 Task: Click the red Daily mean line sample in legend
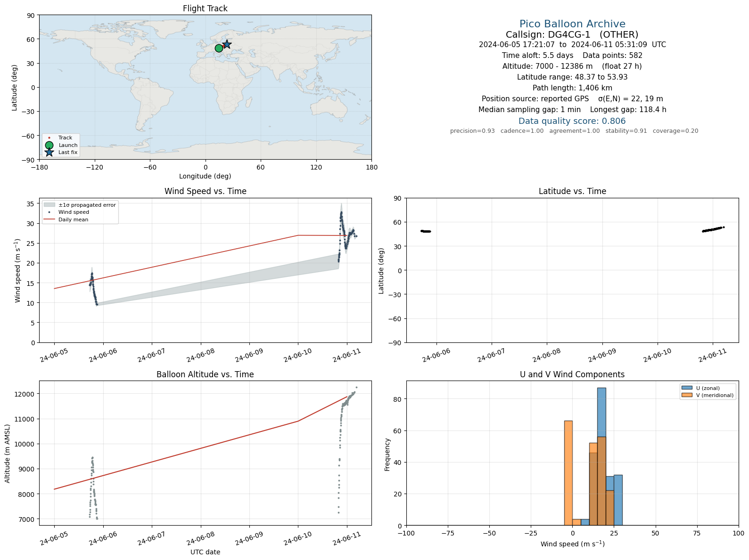pyautogui.click(x=49, y=219)
